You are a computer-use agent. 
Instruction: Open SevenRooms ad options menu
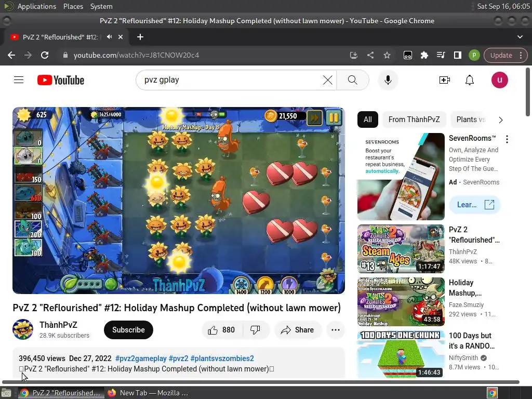[507, 139]
